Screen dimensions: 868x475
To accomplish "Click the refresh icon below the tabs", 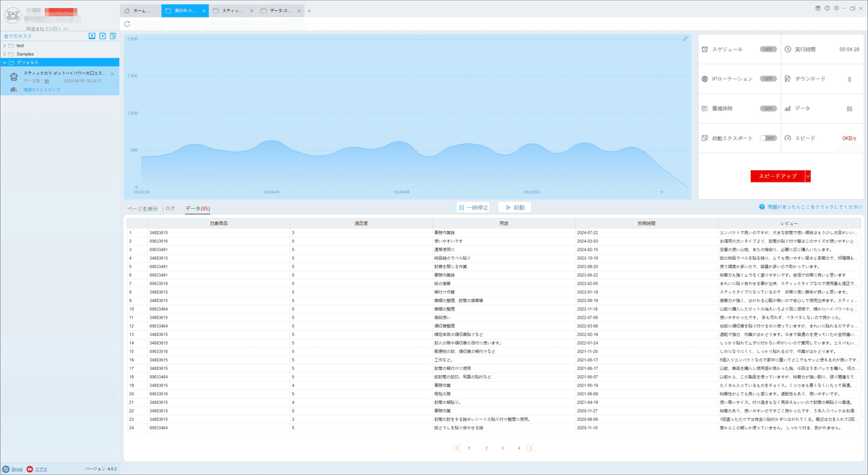I will 127,24.
